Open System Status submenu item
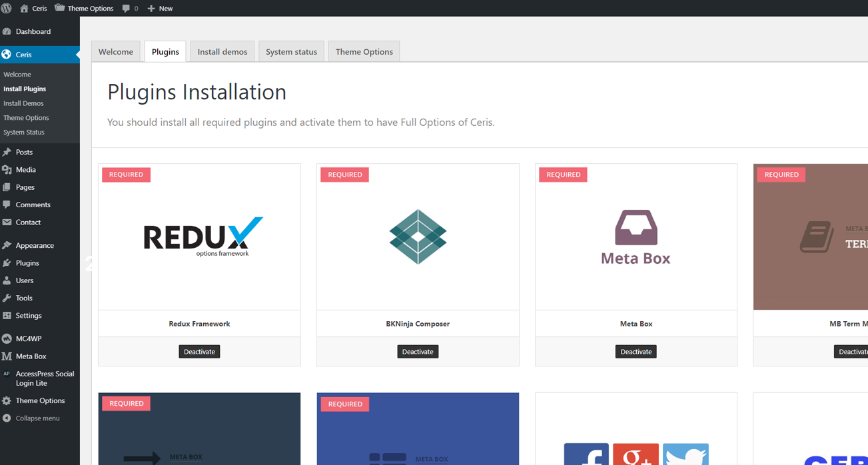 coord(24,132)
